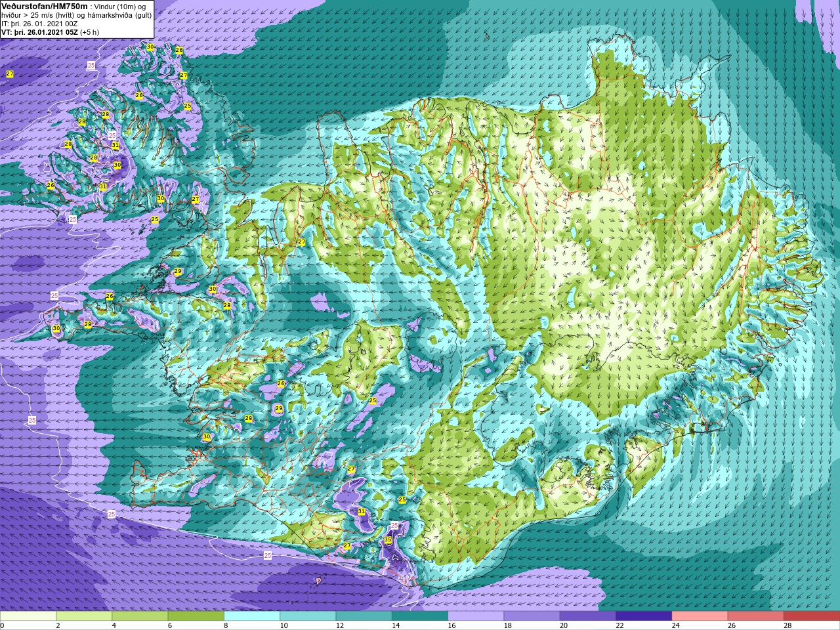Click the yellow gust label '35' on the map
Viewport: 840px width, 630px height.
(x=388, y=540)
